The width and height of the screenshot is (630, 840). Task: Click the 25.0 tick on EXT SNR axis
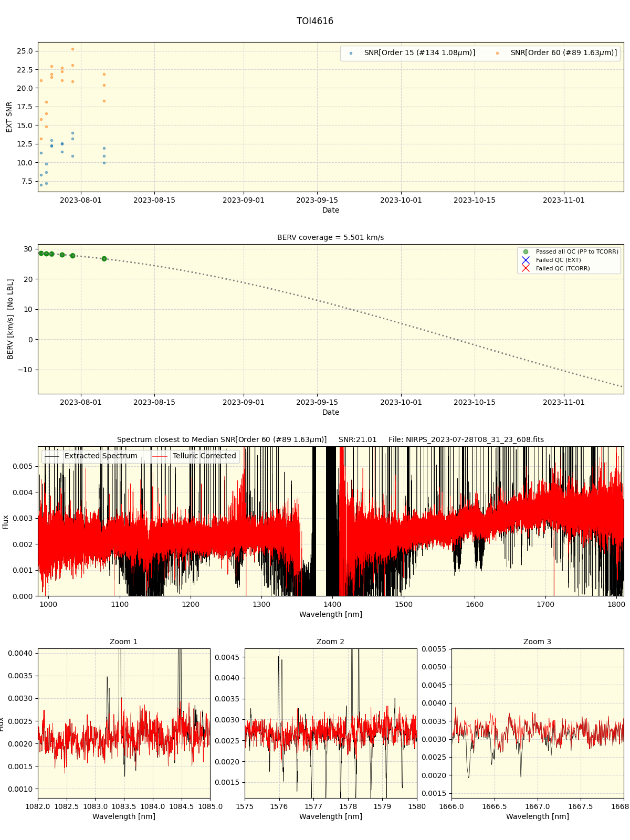pyautogui.click(x=25, y=51)
